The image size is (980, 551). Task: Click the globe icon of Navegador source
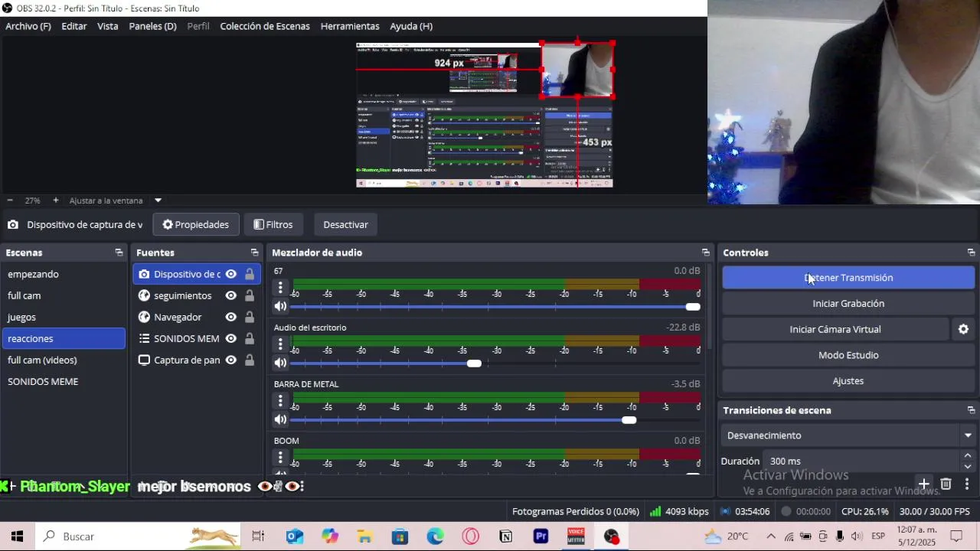[x=144, y=317]
